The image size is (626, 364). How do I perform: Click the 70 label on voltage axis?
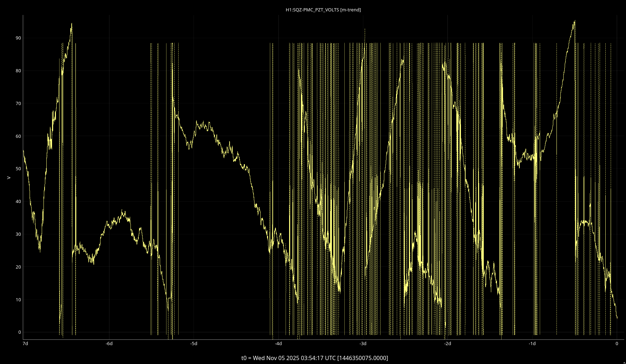(x=18, y=104)
